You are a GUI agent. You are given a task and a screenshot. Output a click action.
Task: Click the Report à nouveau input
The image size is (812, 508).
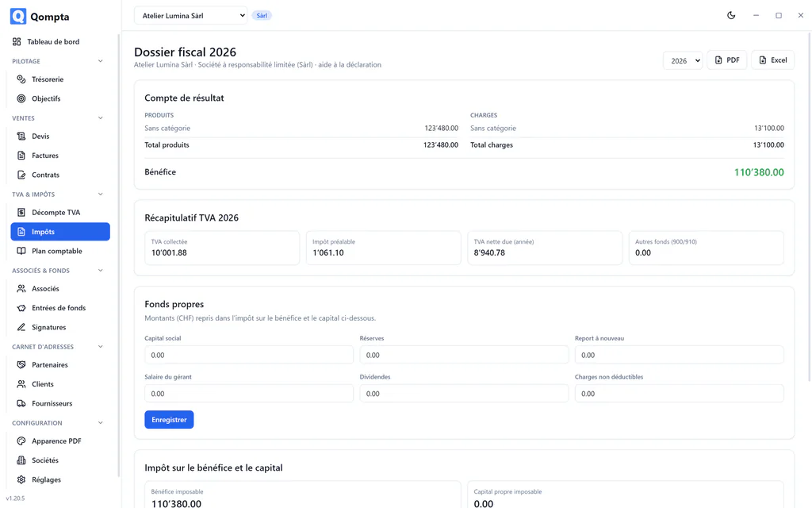click(680, 355)
